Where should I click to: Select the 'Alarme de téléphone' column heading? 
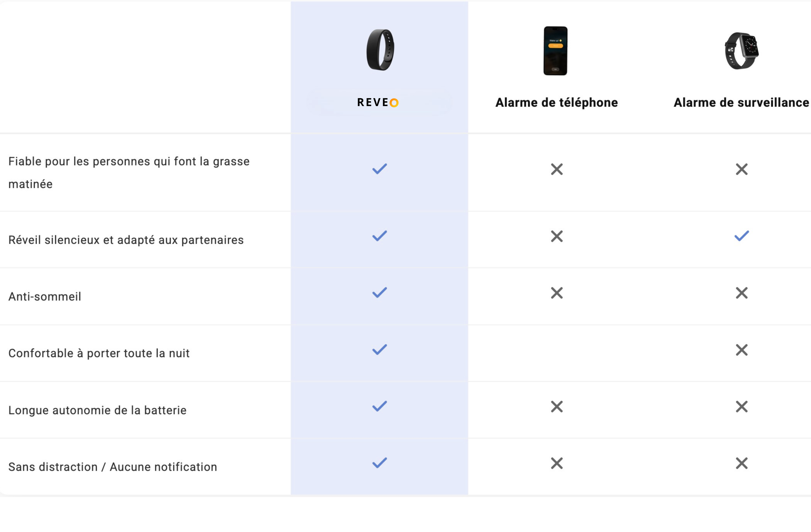point(557,103)
